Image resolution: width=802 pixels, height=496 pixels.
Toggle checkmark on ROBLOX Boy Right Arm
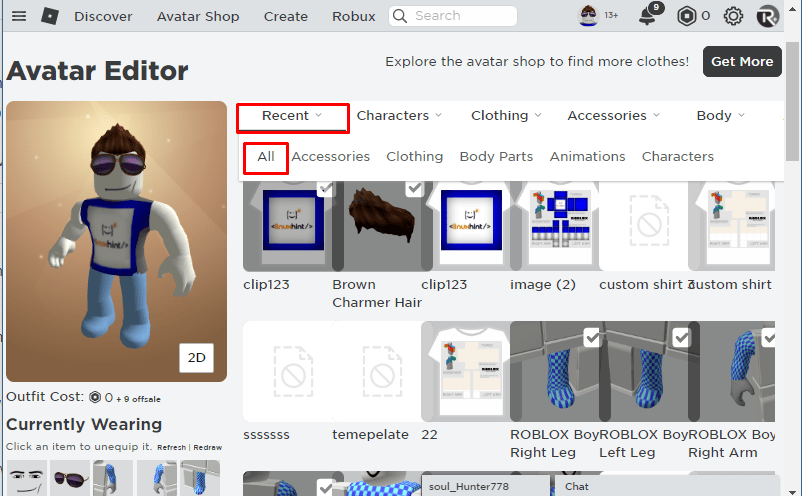click(x=768, y=338)
